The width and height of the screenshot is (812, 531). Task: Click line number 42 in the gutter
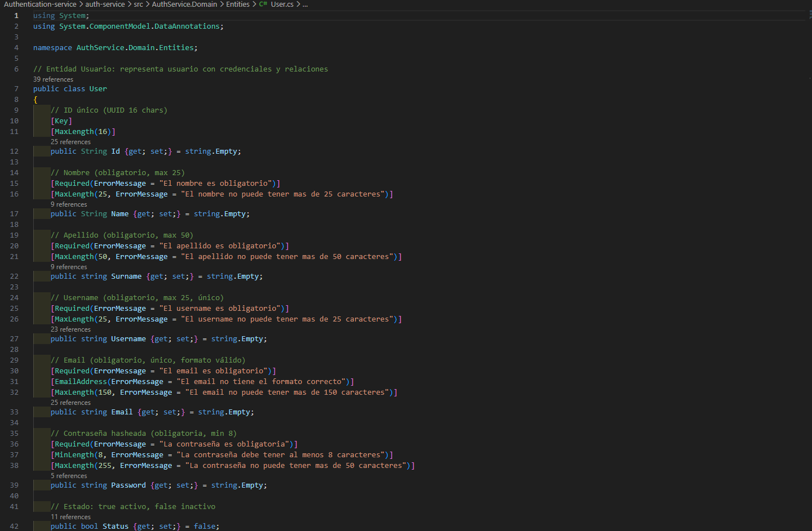coord(14,526)
